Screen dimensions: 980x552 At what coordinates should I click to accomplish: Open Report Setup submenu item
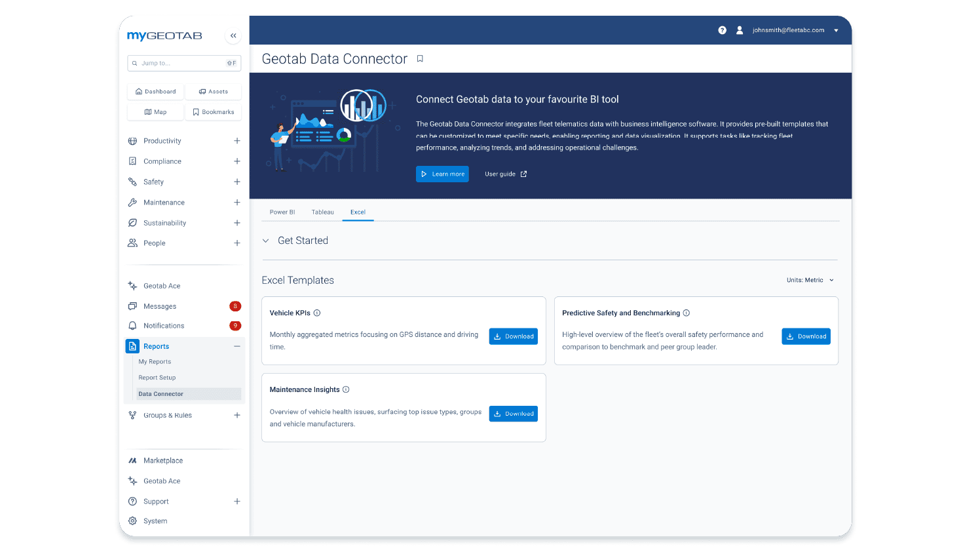click(157, 378)
